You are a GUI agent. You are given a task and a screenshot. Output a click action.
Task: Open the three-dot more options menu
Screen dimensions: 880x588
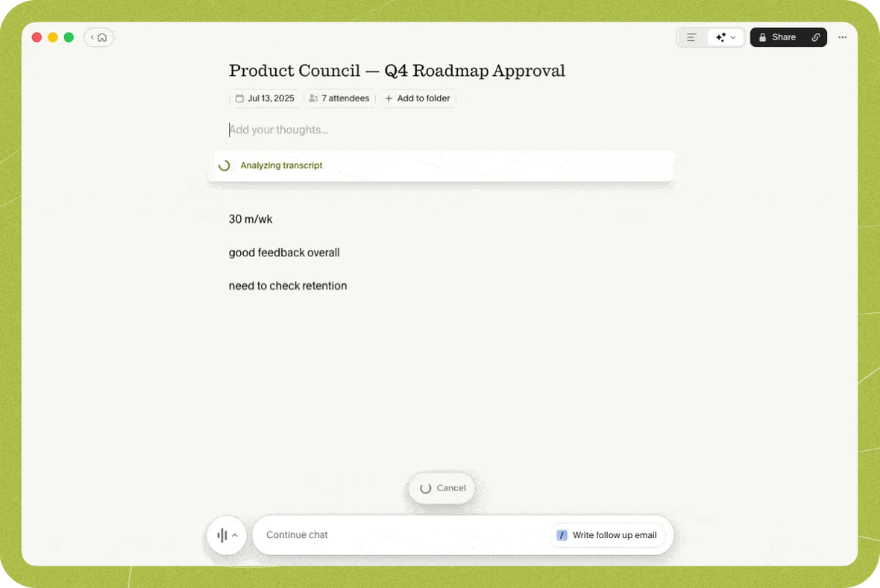pyautogui.click(x=843, y=37)
